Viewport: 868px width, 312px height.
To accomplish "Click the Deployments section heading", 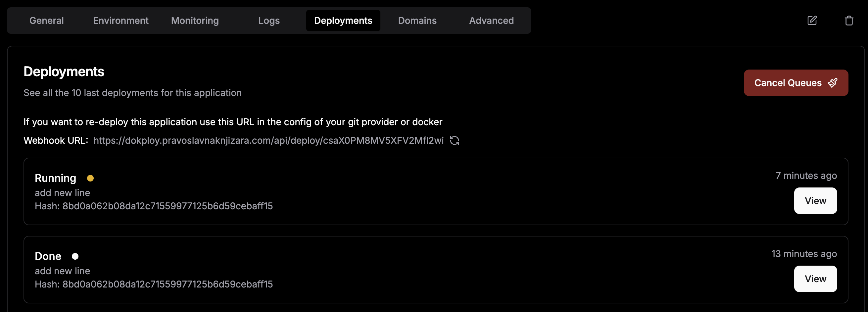I will (x=64, y=72).
